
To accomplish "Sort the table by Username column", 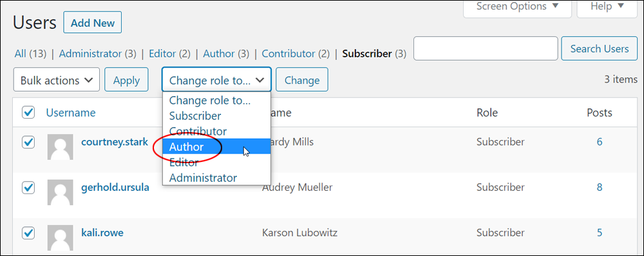I will click(71, 112).
